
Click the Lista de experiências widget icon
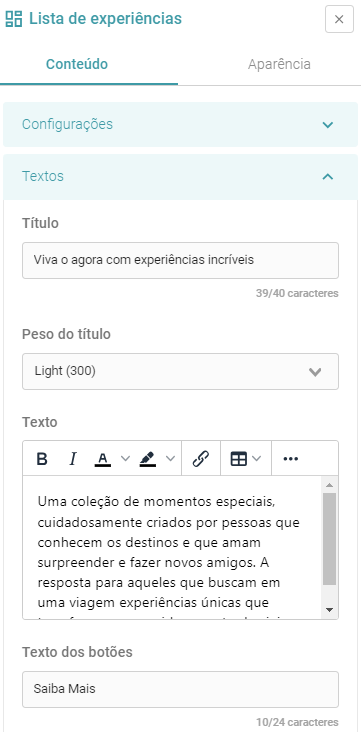click(x=14, y=19)
